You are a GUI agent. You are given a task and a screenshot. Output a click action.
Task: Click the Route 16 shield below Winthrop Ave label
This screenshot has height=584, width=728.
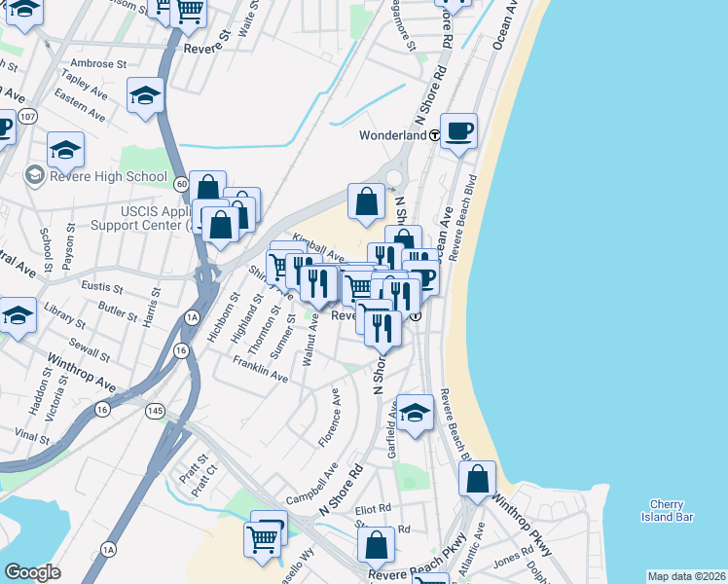point(102,410)
